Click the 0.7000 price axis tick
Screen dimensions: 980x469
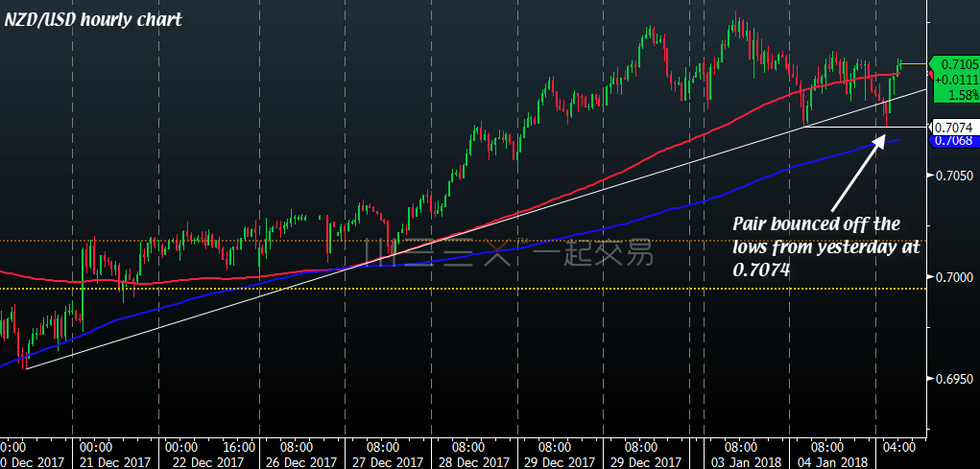pyautogui.click(x=953, y=277)
